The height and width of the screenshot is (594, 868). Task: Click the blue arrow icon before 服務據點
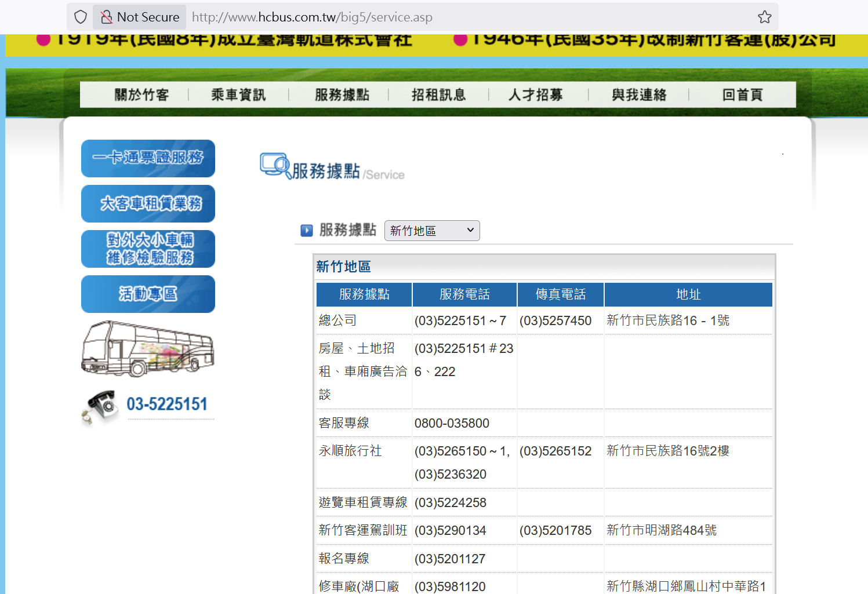(x=307, y=231)
